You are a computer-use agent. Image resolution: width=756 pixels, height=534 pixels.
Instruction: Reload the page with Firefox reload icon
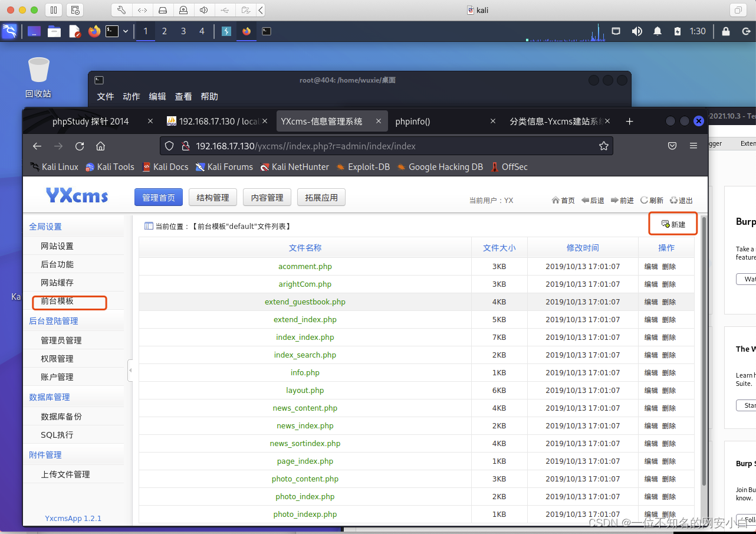pos(80,146)
